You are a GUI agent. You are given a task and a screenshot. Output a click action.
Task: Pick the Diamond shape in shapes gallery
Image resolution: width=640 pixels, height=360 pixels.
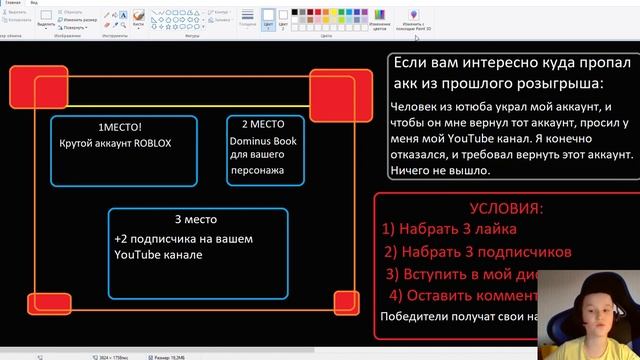coord(161,20)
